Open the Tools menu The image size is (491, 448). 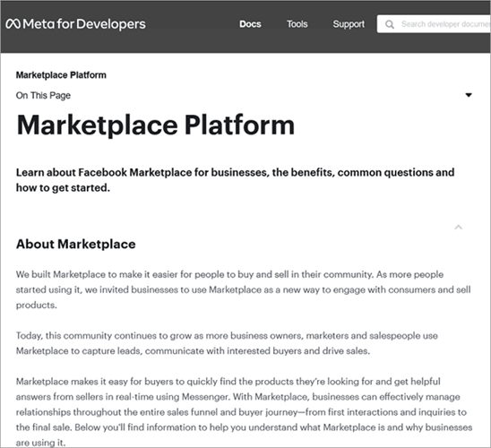tap(297, 24)
